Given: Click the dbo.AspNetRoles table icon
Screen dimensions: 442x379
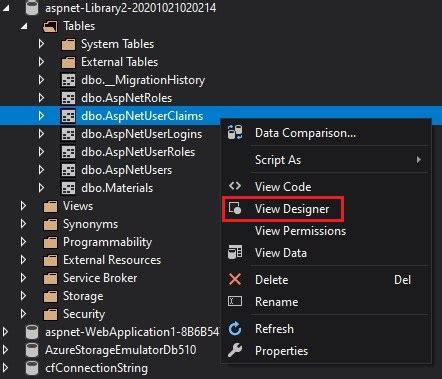Looking at the screenshot, I should [x=68, y=98].
